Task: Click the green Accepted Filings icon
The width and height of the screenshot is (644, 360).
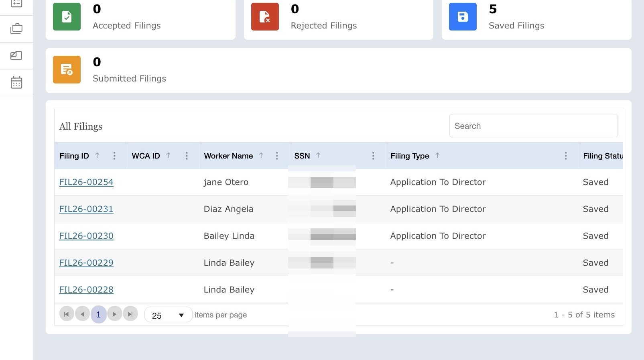Action: pyautogui.click(x=67, y=16)
